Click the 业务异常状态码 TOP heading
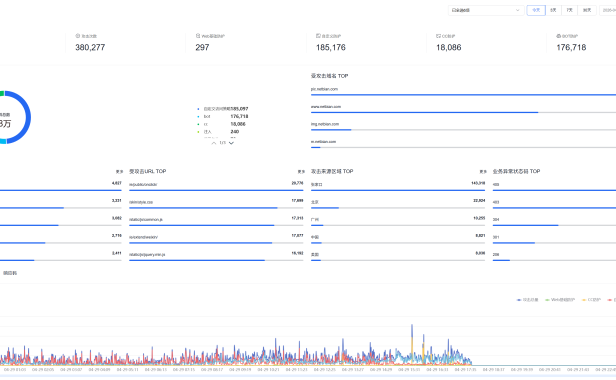The width and height of the screenshot is (616, 380). coord(516,171)
